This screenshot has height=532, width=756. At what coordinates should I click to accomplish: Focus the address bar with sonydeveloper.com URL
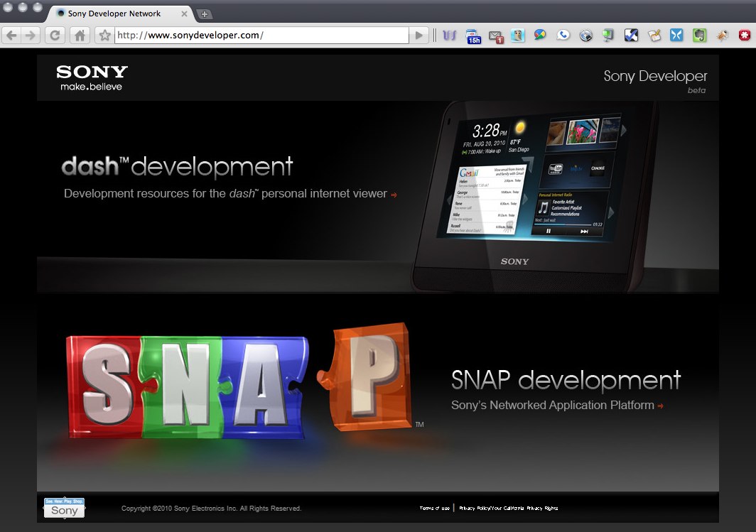261,36
